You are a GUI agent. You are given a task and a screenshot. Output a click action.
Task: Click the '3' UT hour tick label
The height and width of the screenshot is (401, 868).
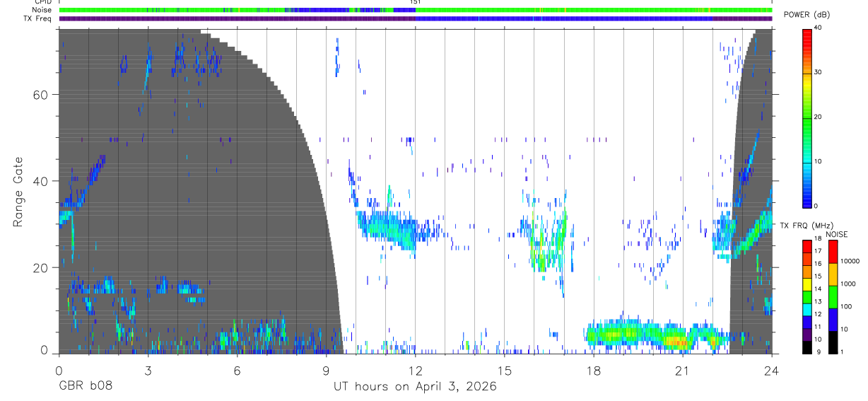point(147,369)
